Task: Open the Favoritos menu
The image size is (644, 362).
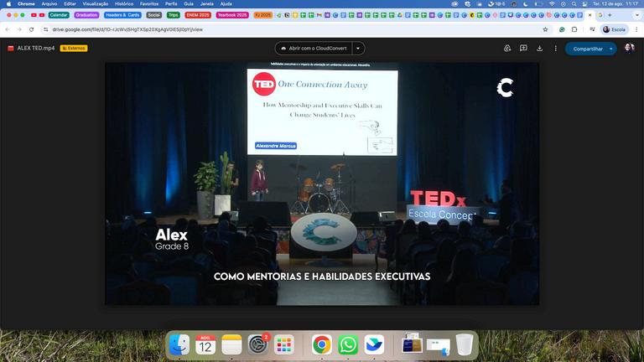Action: click(x=149, y=3)
